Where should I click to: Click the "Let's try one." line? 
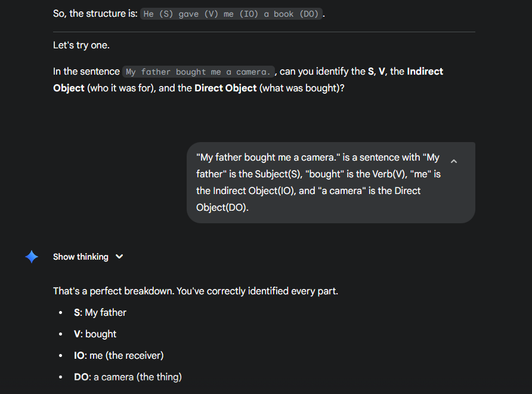(81, 45)
